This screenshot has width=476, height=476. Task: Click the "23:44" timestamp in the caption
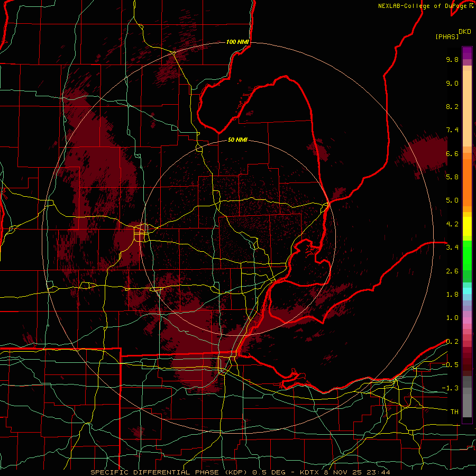point(379,472)
